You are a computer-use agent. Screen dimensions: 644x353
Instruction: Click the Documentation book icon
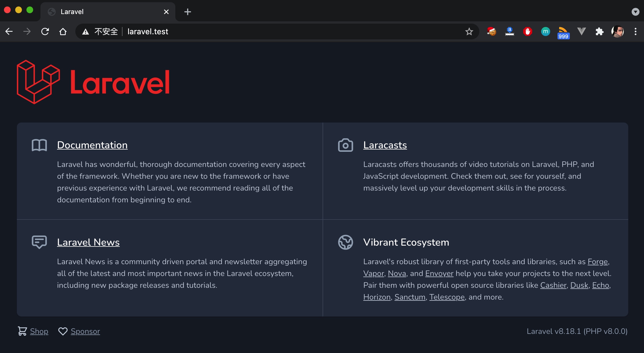tap(39, 145)
